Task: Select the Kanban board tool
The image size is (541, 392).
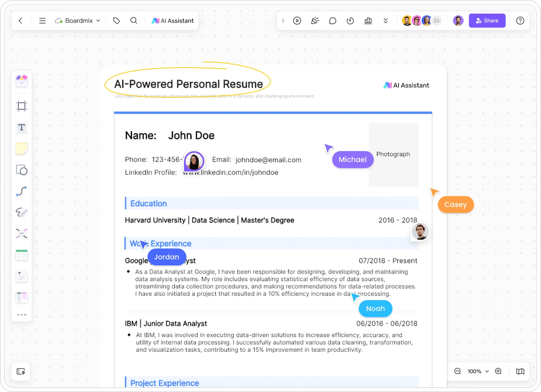Action: [21, 297]
